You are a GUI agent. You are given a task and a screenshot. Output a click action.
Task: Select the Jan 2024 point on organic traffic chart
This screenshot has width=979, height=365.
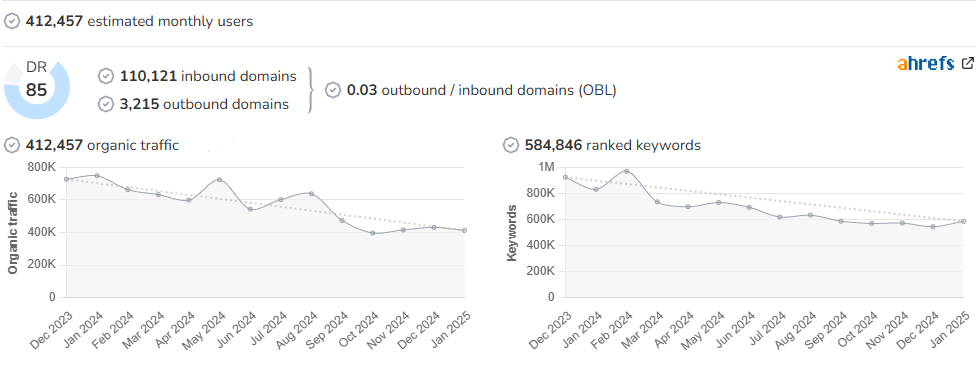pyautogui.click(x=97, y=176)
